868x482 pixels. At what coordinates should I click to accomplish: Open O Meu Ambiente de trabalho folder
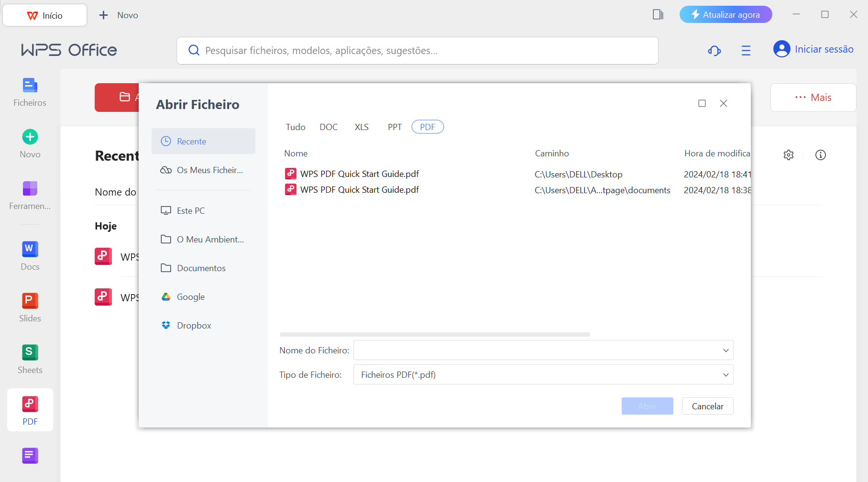click(203, 239)
